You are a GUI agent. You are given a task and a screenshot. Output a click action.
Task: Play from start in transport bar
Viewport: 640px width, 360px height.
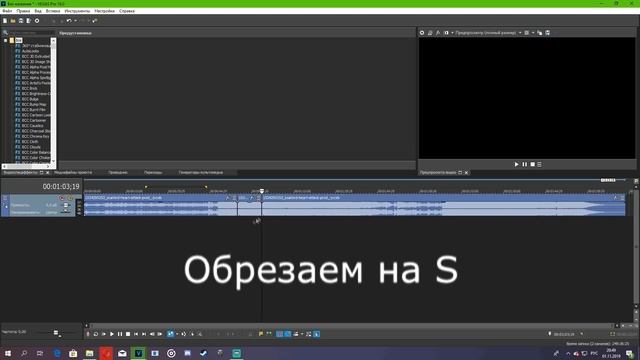coord(104,334)
